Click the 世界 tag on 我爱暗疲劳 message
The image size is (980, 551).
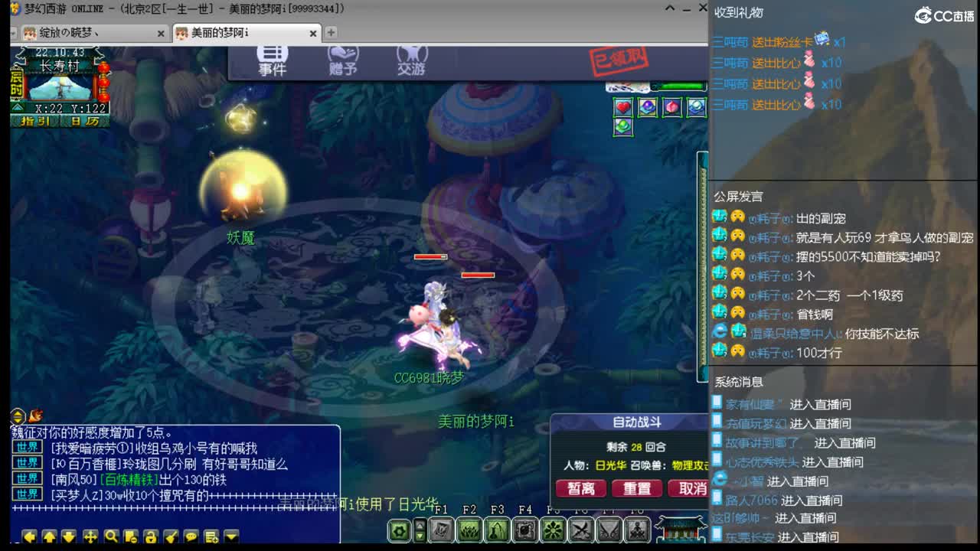pos(28,448)
